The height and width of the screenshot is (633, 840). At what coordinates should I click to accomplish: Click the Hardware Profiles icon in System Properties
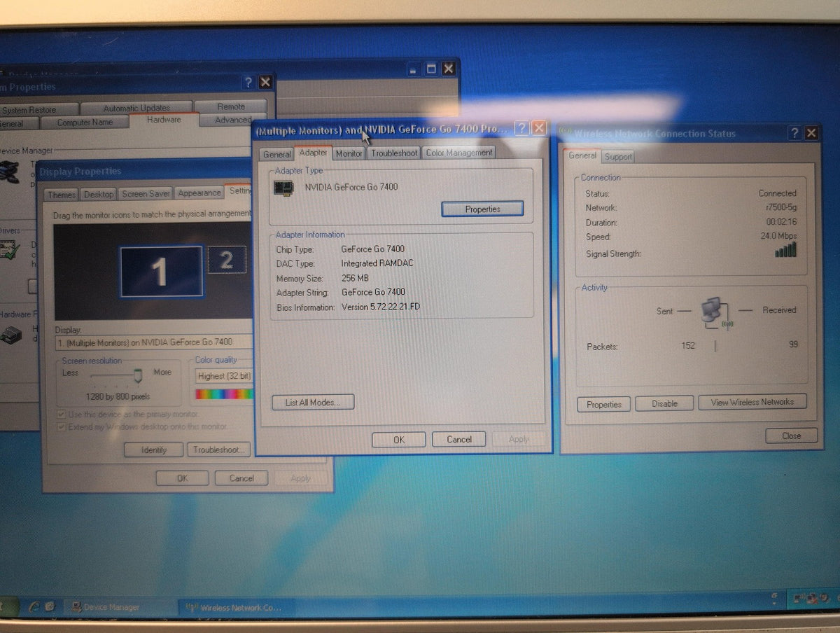tap(10, 334)
